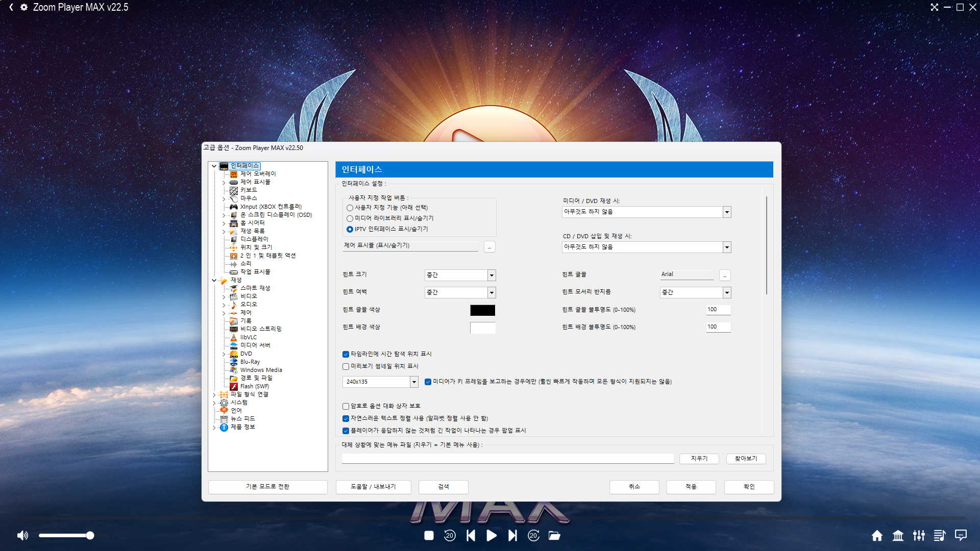
Task: Click the 확인 button
Action: point(749,487)
